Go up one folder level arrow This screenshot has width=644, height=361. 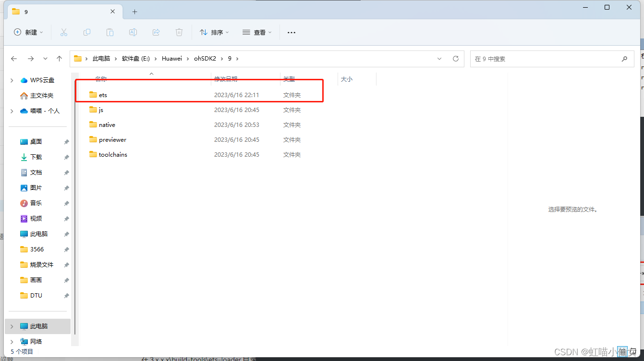coord(59,59)
